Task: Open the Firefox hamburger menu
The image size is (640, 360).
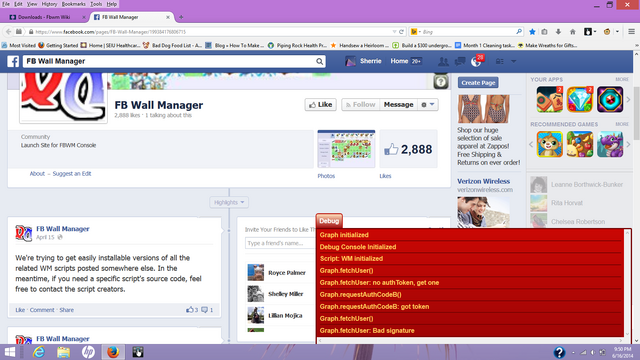Action: (631, 31)
